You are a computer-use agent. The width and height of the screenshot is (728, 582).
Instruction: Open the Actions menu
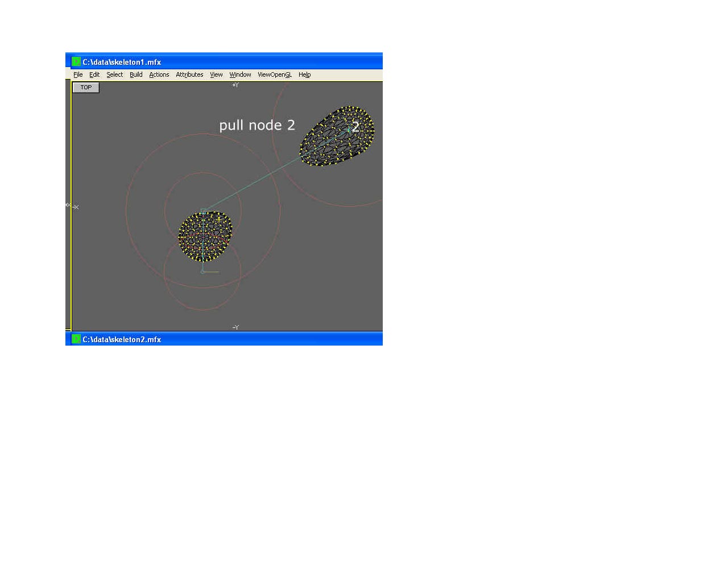159,74
